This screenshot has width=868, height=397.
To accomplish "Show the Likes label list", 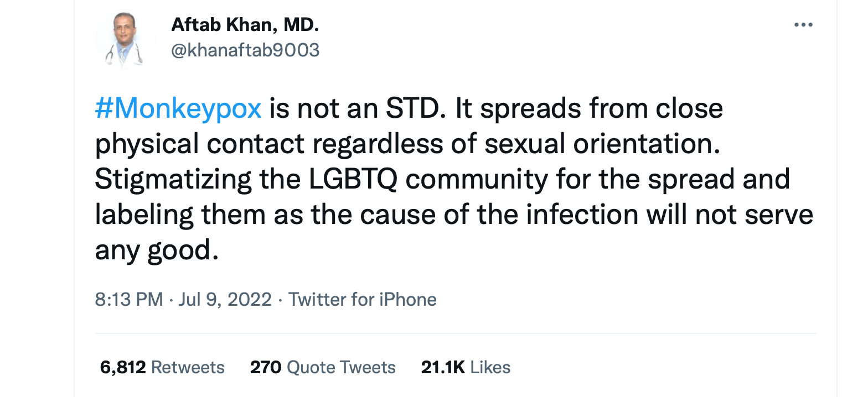I will click(x=490, y=367).
